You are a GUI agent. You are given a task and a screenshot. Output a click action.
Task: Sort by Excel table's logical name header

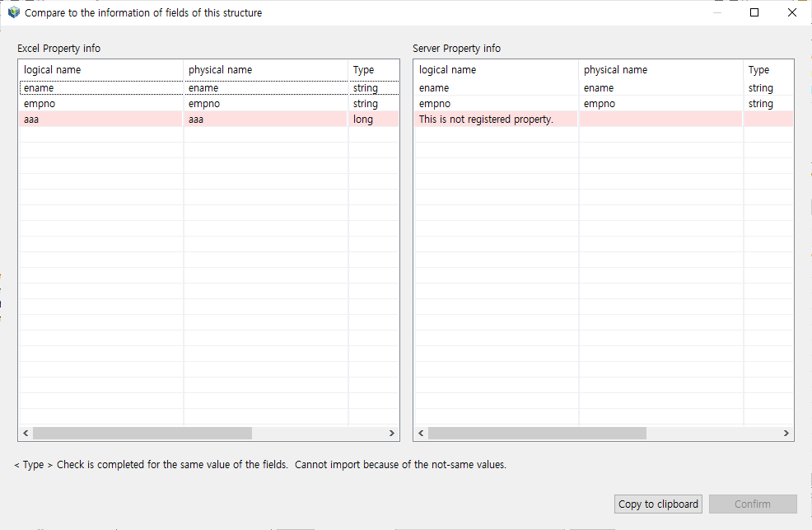pos(100,70)
